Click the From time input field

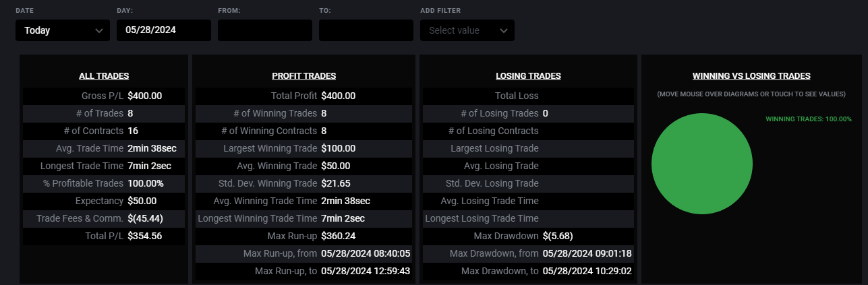[265, 30]
